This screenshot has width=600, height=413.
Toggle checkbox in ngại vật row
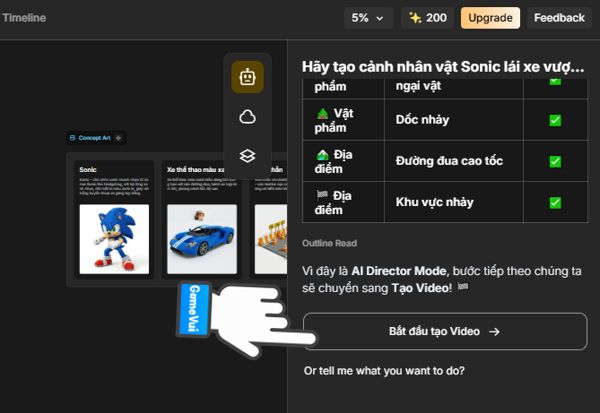[555, 82]
